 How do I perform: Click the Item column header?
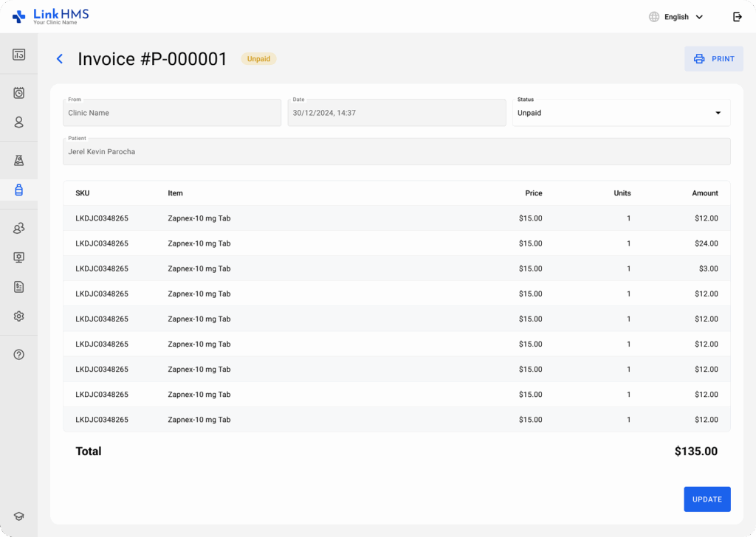pos(176,193)
